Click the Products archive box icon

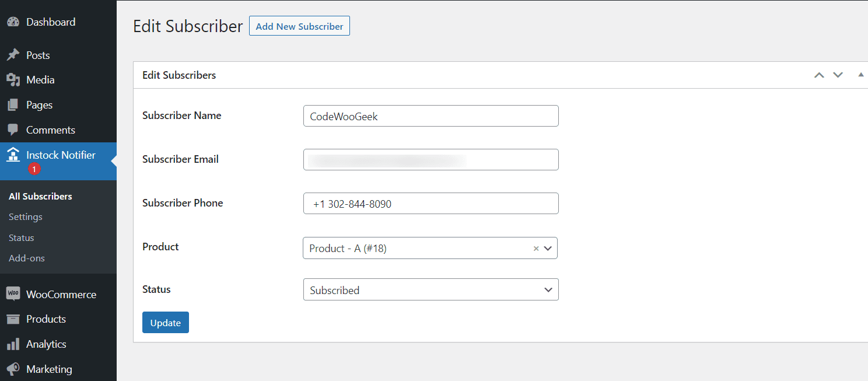pos(13,319)
